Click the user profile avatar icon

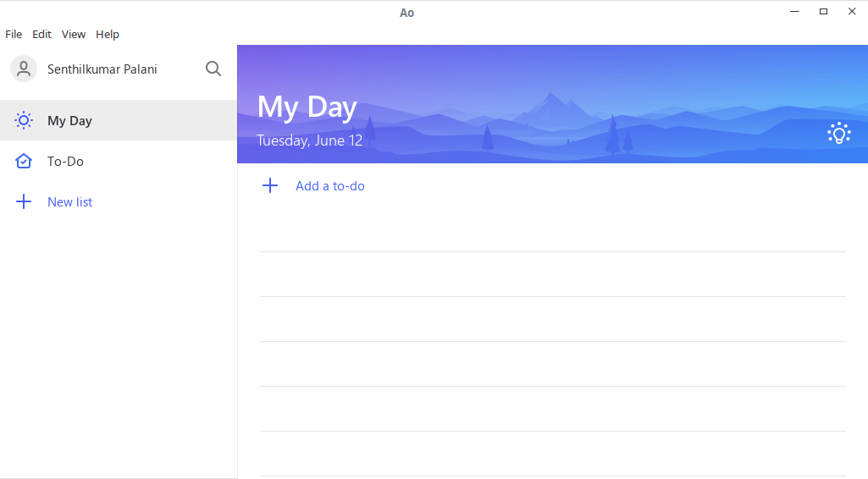tap(24, 69)
